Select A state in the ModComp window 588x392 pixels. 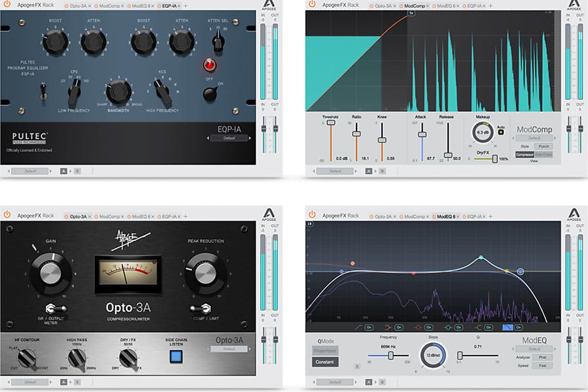click(x=369, y=171)
